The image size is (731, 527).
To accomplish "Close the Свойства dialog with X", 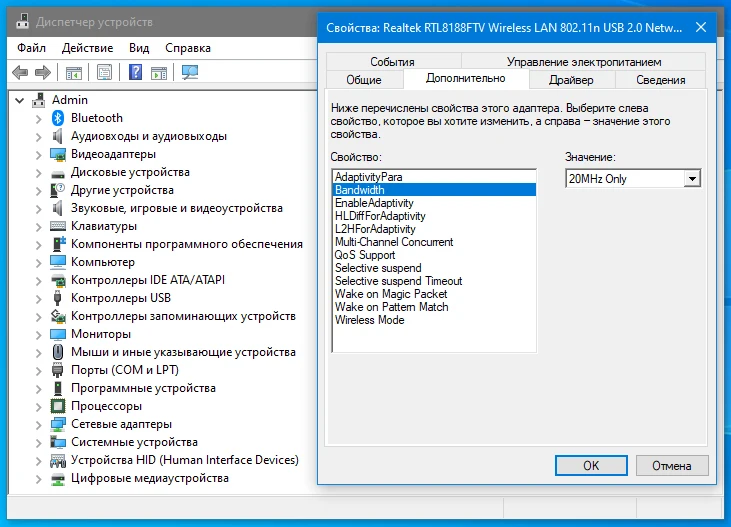I will (701, 28).
